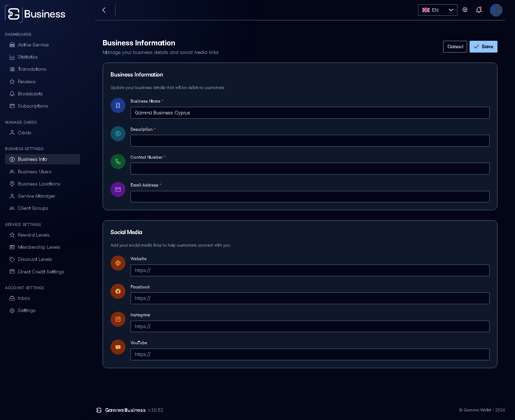Click the Cancel button
The image size is (515, 420).
tap(455, 46)
